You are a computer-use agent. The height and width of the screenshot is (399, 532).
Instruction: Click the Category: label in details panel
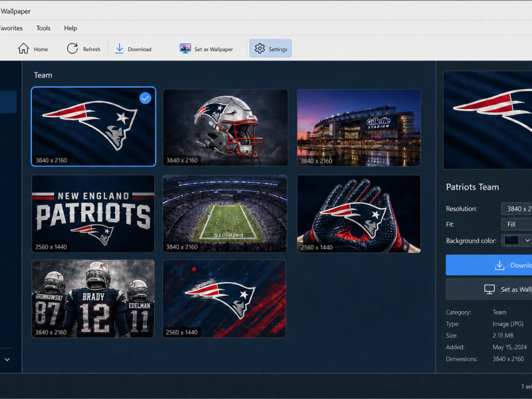tap(458, 312)
